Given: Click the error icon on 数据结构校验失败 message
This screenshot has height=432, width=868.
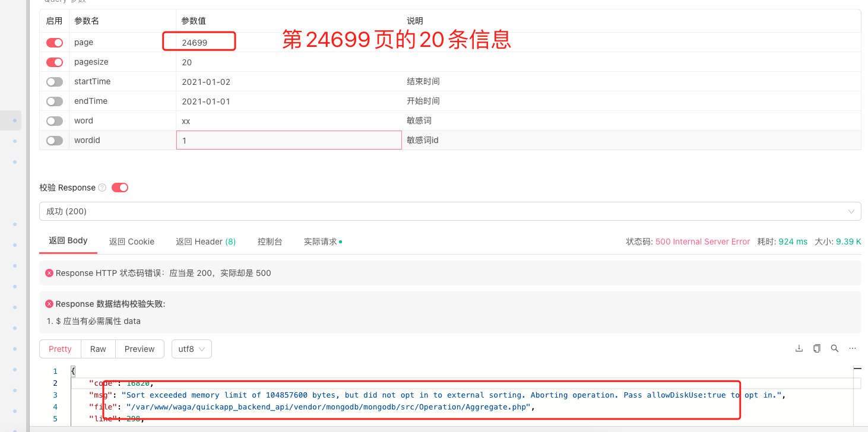Looking at the screenshot, I should point(49,303).
